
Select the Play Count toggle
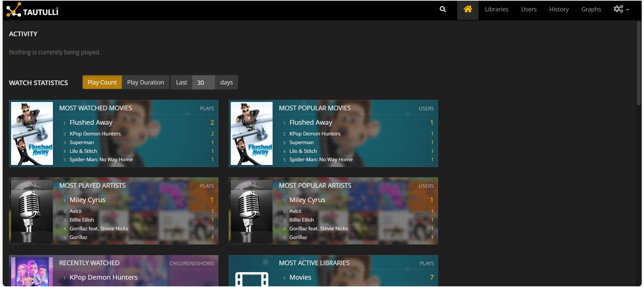[x=102, y=82]
